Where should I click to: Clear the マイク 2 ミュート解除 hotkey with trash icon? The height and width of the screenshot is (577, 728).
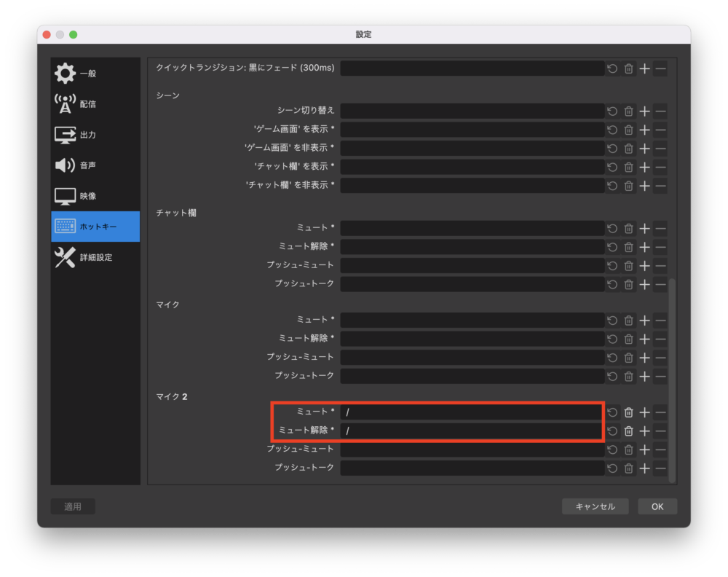[629, 431]
